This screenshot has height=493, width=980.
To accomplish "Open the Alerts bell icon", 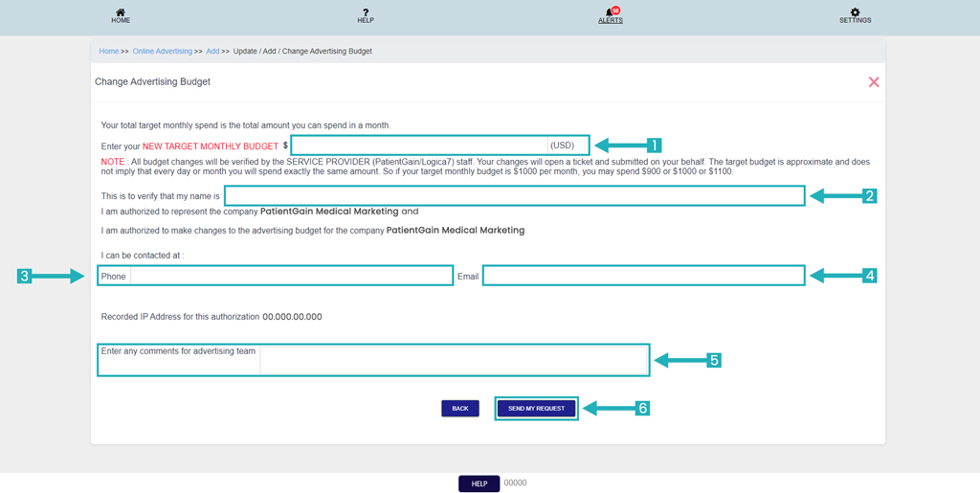I will (609, 12).
